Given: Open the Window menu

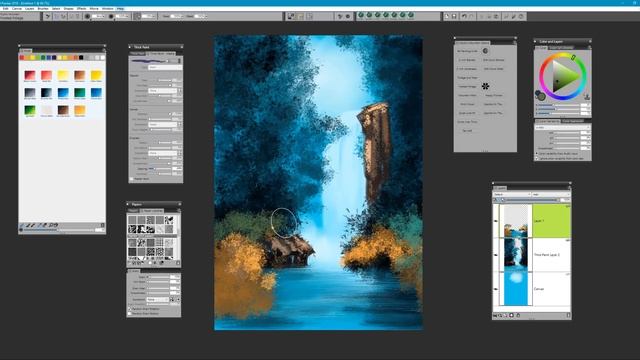Looking at the screenshot, I should coord(108,9).
